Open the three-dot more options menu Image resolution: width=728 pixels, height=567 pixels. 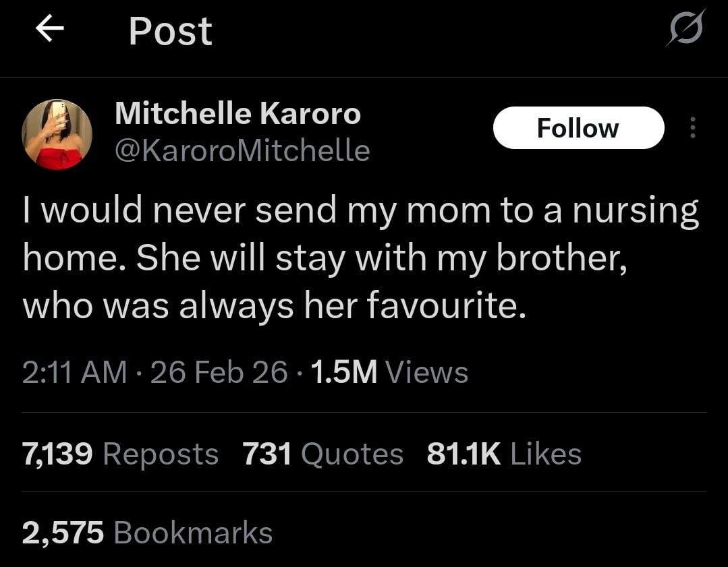692,127
